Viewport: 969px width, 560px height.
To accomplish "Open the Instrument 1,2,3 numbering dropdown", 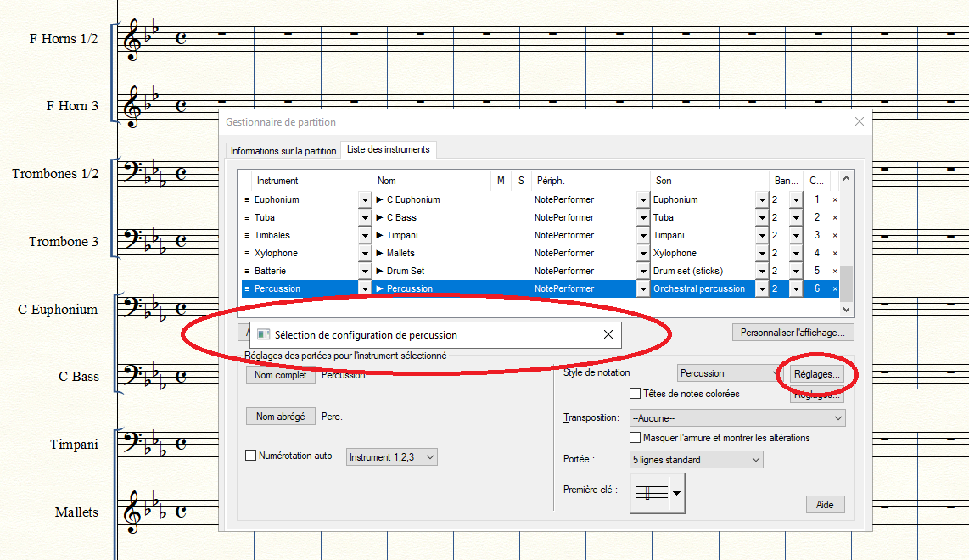I will pos(392,457).
